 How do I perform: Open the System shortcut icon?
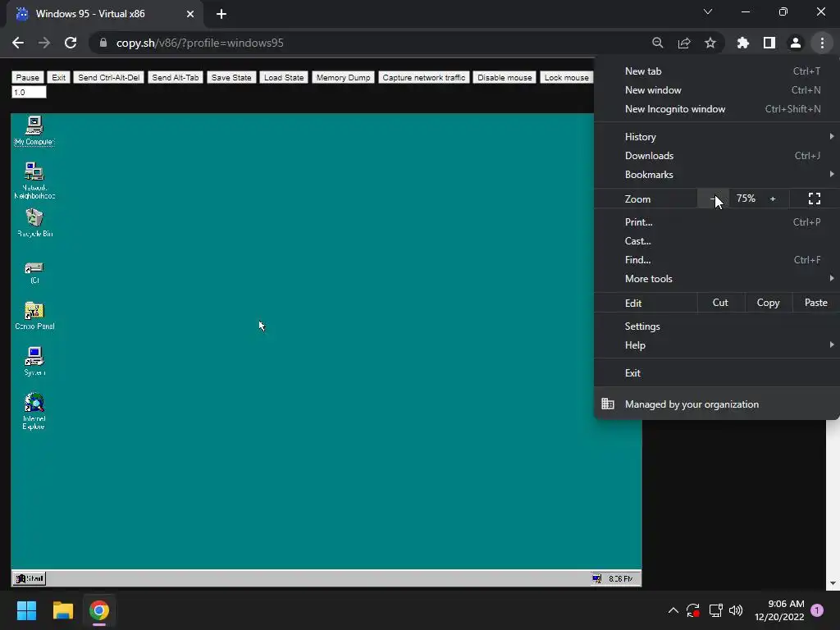point(34,361)
